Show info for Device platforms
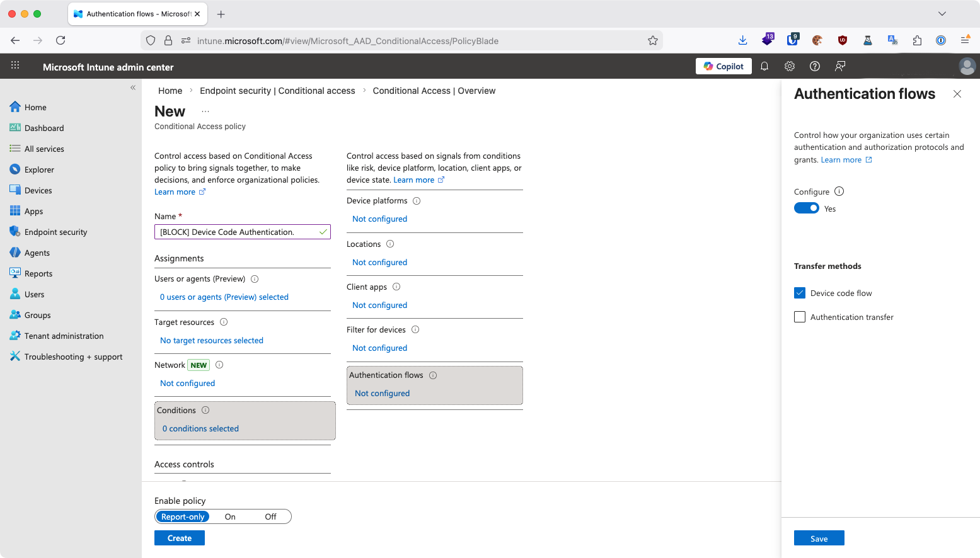Image resolution: width=980 pixels, height=558 pixels. [417, 201]
